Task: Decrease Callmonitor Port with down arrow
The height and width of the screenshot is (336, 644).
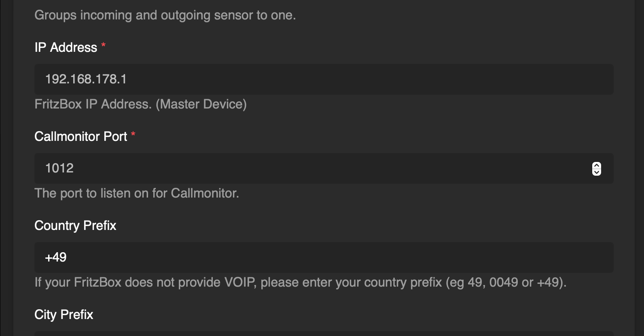Action: tap(597, 172)
